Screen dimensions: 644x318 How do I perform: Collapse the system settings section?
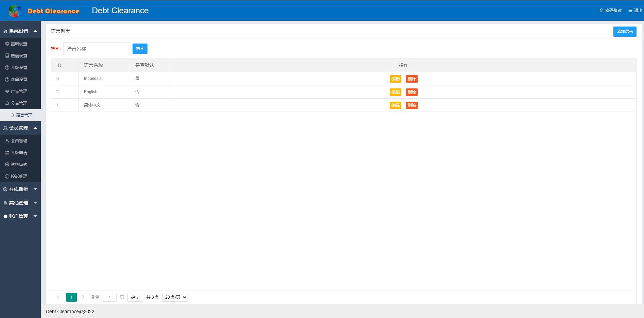tap(35, 31)
